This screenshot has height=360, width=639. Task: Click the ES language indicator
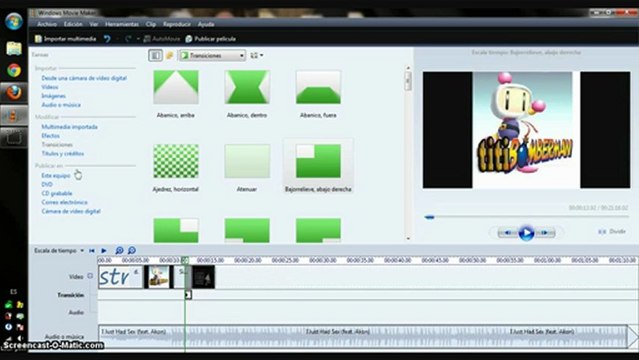point(13,292)
